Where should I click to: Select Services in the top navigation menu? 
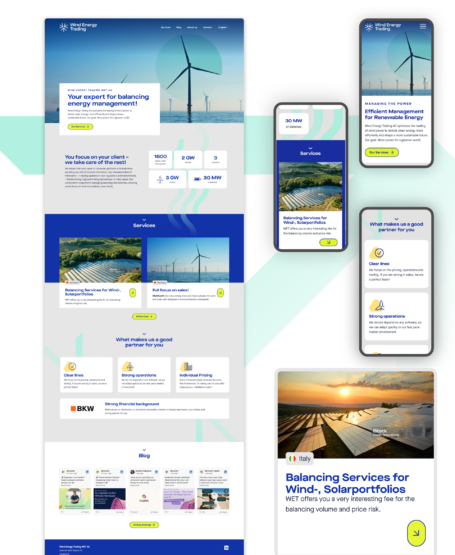click(166, 27)
